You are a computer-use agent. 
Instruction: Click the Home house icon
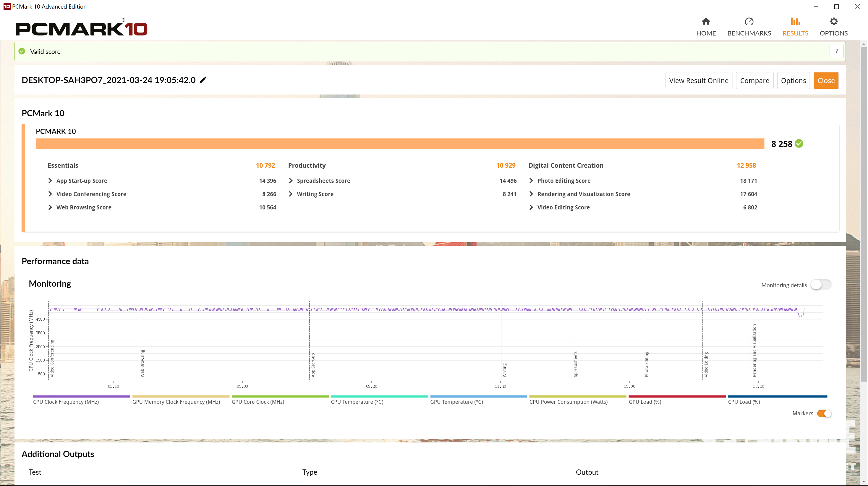(706, 22)
